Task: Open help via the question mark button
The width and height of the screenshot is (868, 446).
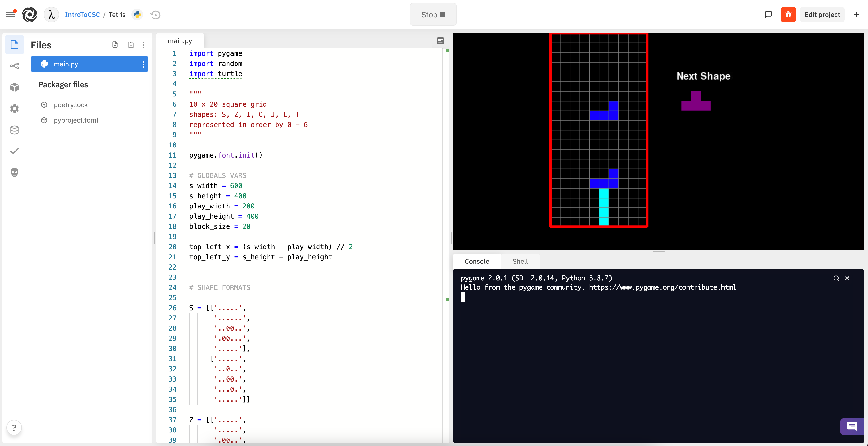Action: click(x=14, y=428)
